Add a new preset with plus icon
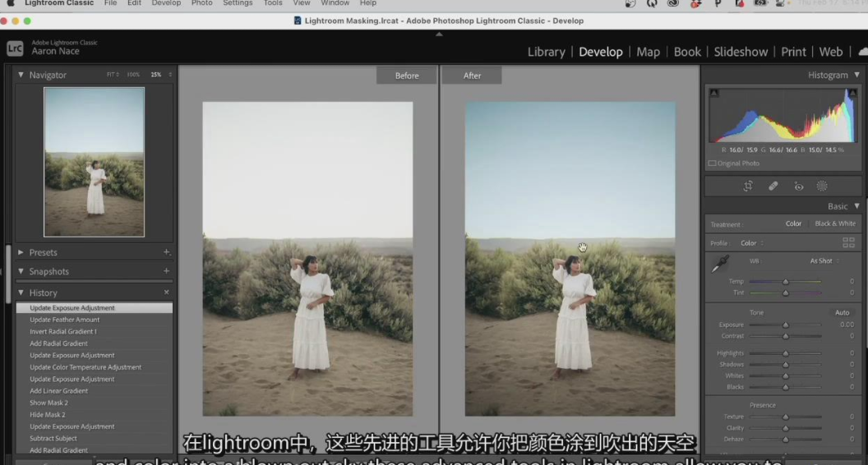This screenshot has height=465, width=868. [166, 252]
